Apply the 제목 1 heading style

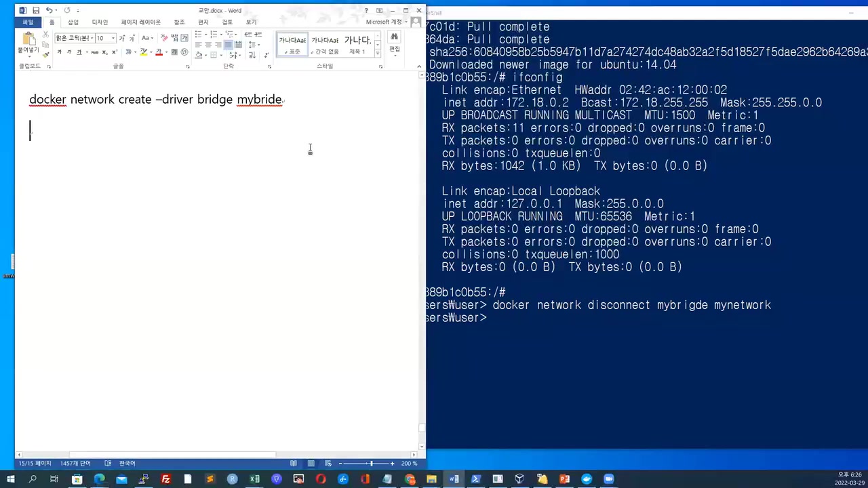point(357,45)
